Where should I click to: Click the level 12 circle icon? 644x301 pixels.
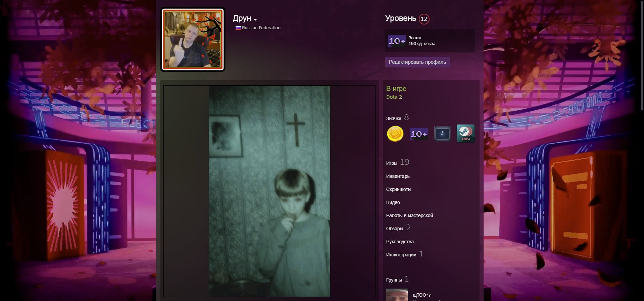pyautogui.click(x=424, y=19)
